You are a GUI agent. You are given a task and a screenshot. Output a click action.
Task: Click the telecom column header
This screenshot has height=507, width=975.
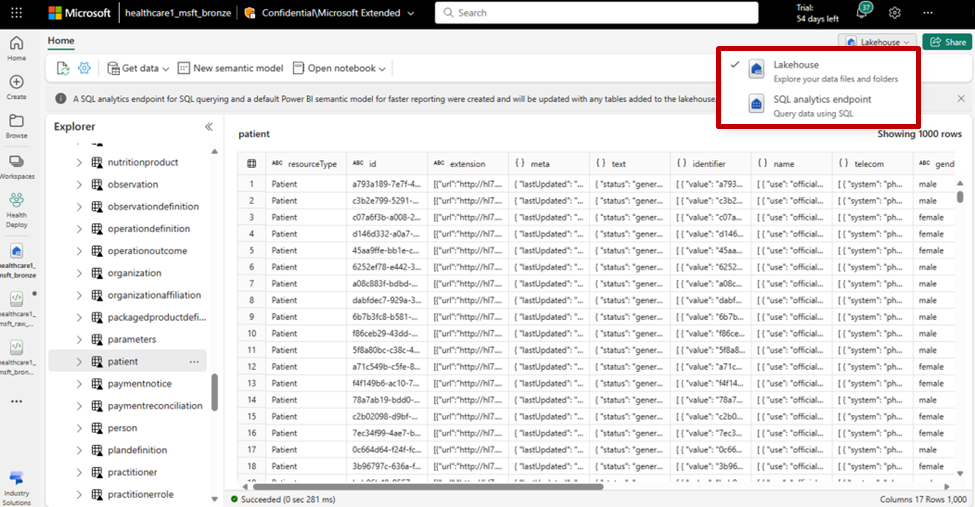pyautogui.click(x=872, y=164)
